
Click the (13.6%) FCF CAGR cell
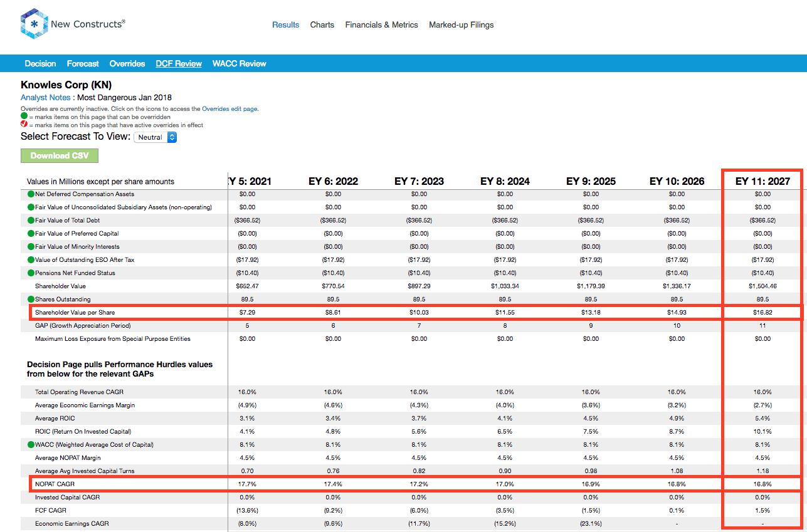pyautogui.click(x=247, y=510)
